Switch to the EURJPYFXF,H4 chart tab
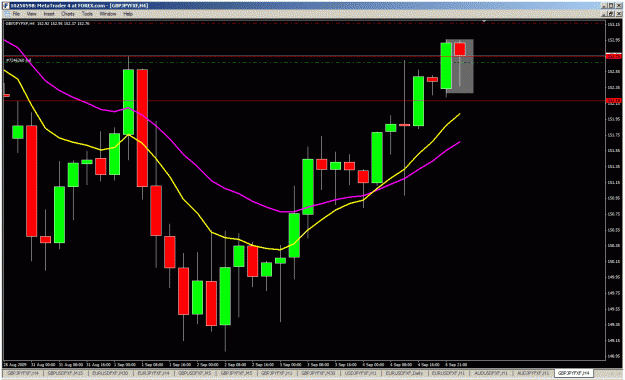This screenshot has width=625, height=380. [x=153, y=373]
